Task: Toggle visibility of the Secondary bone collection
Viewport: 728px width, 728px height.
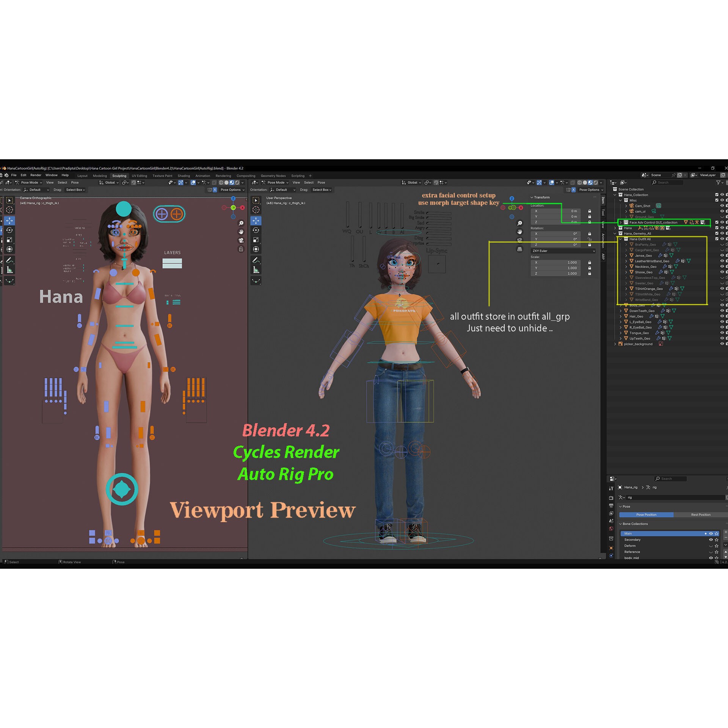Action: tap(711, 540)
